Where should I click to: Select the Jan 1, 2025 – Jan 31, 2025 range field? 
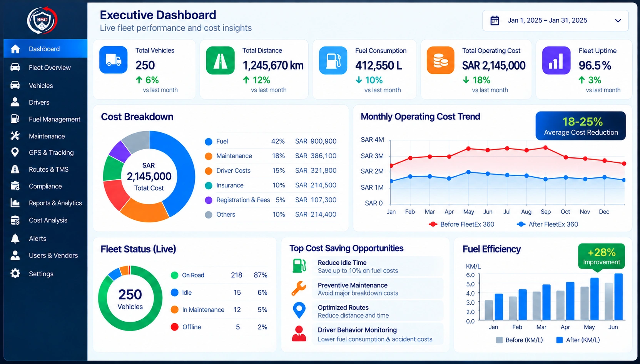(x=555, y=20)
